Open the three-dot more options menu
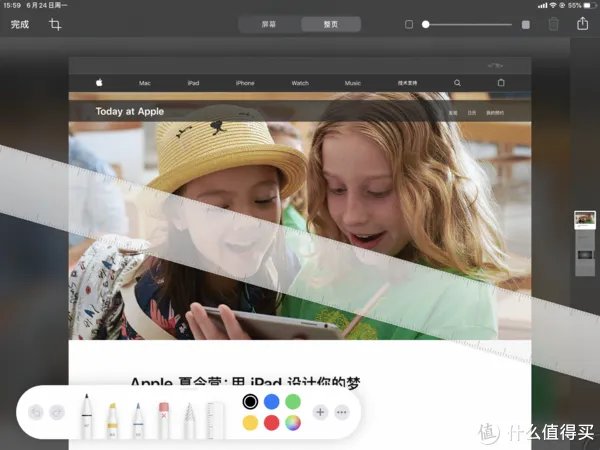The image size is (600, 450). click(342, 412)
